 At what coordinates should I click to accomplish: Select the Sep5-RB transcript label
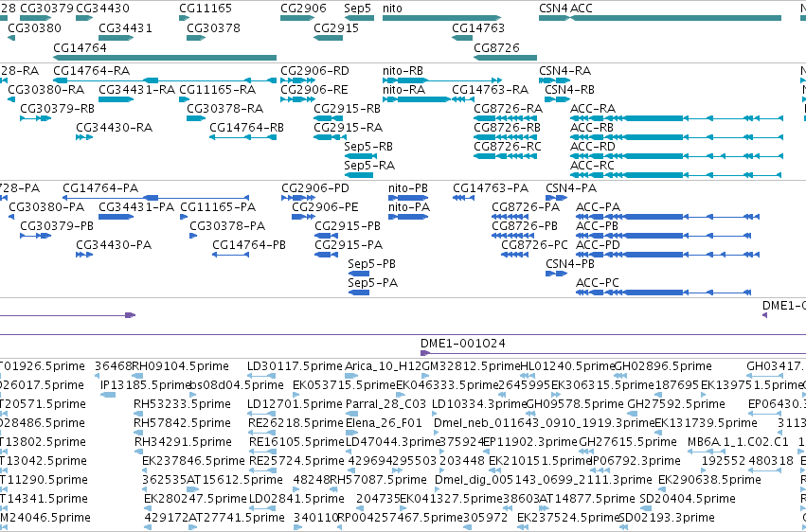click(x=368, y=147)
